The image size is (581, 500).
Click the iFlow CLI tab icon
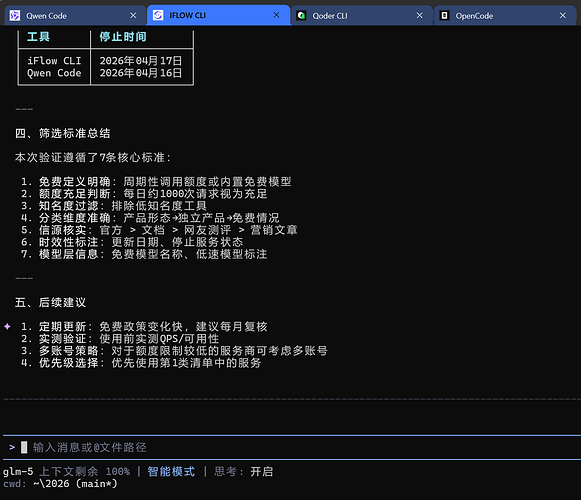click(x=158, y=15)
